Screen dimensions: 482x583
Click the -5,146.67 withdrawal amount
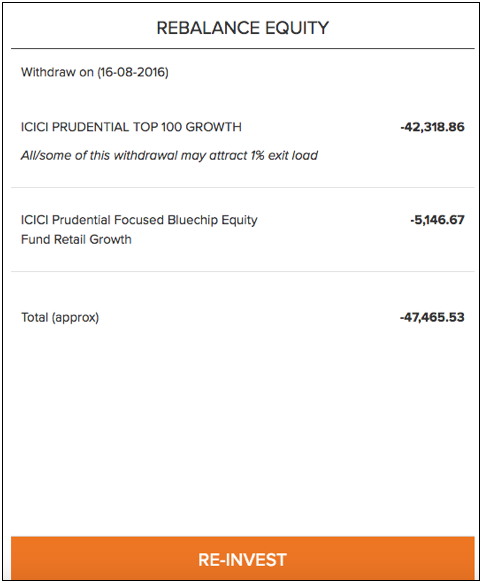point(437,220)
